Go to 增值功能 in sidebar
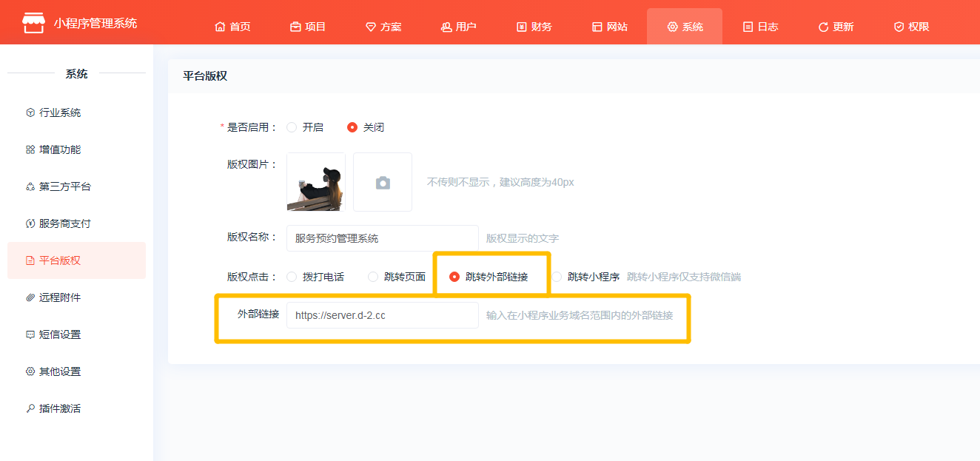Image resolution: width=980 pixels, height=461 pixels. click(x=76, y=149)
